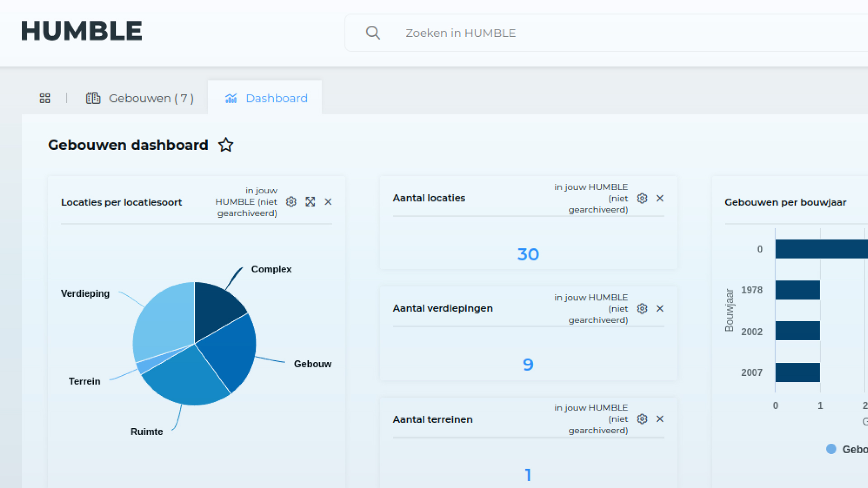Open settings gear of Aantal locaties widget
This screenshot has width=868, height=488.
point(642,198)
